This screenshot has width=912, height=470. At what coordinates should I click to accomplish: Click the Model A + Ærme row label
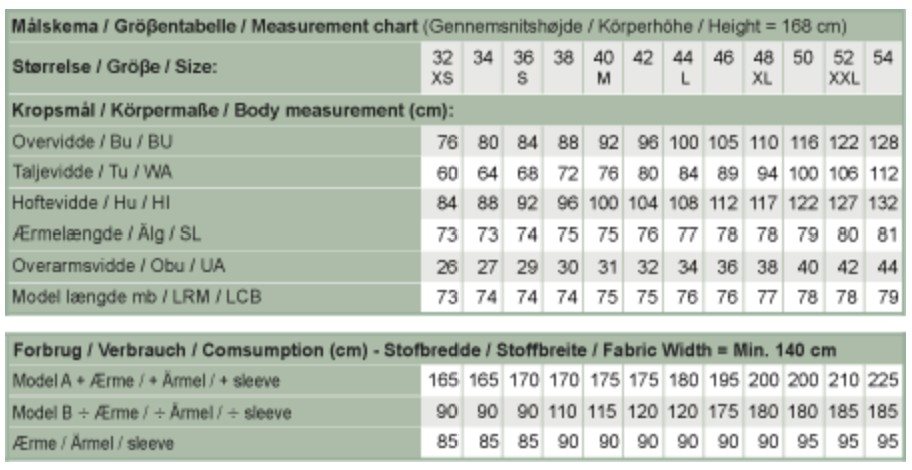(146, 381)
